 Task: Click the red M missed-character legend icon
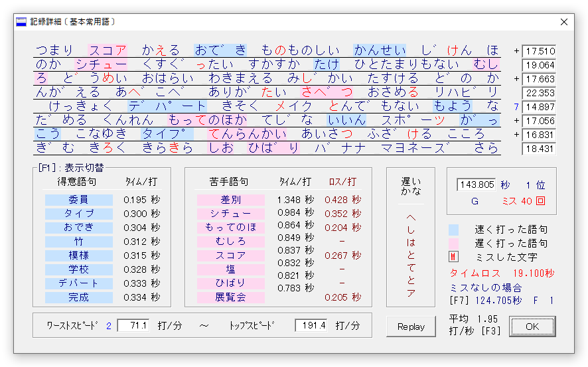[x=453, y=257]
